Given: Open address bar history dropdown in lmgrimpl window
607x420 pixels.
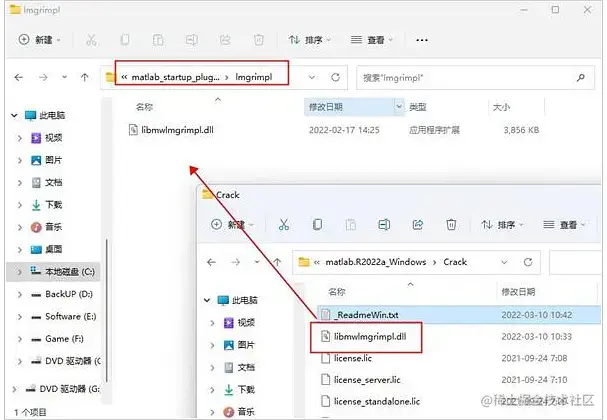Looking at the screenshot, I should (x=312, y=77).
